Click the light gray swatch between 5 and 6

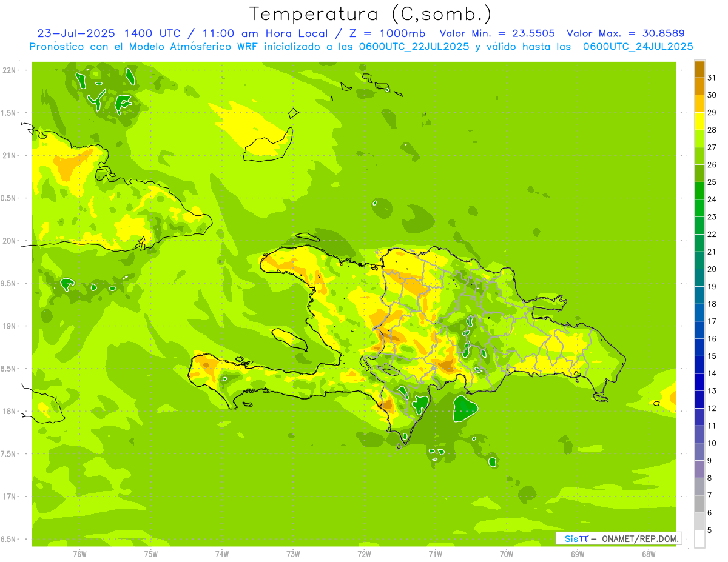[699, 521]
